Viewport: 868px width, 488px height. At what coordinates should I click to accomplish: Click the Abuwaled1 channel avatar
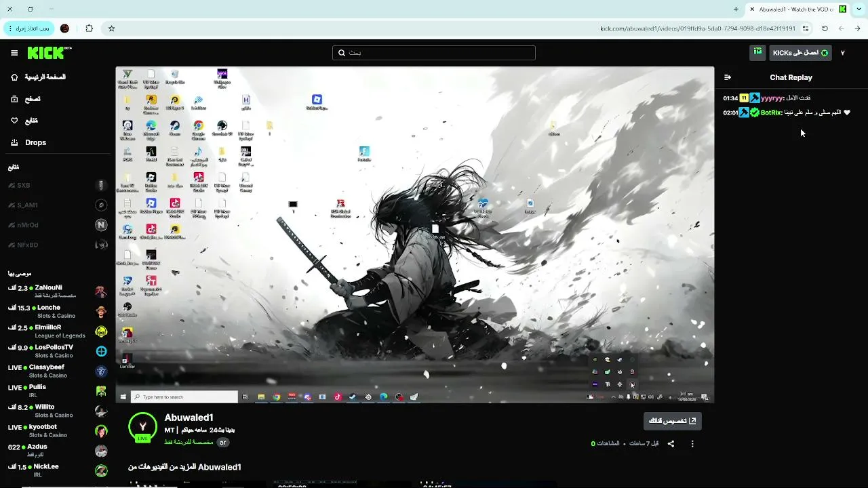142,427
